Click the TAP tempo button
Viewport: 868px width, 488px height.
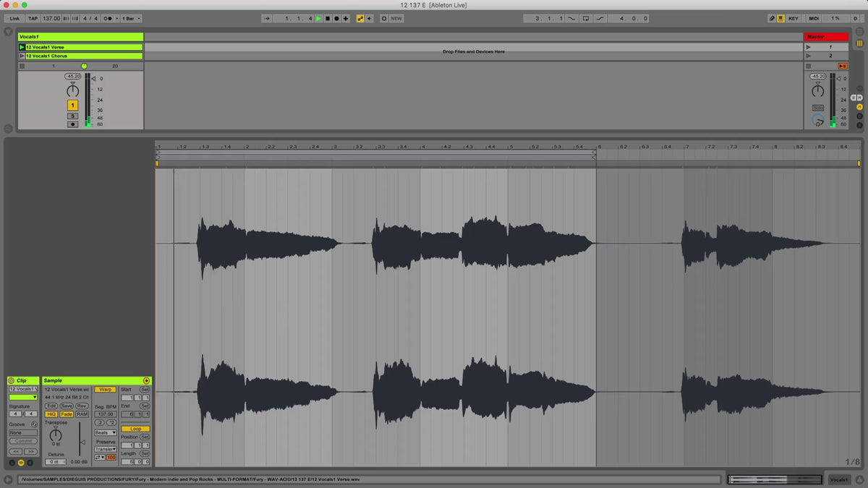33,18
